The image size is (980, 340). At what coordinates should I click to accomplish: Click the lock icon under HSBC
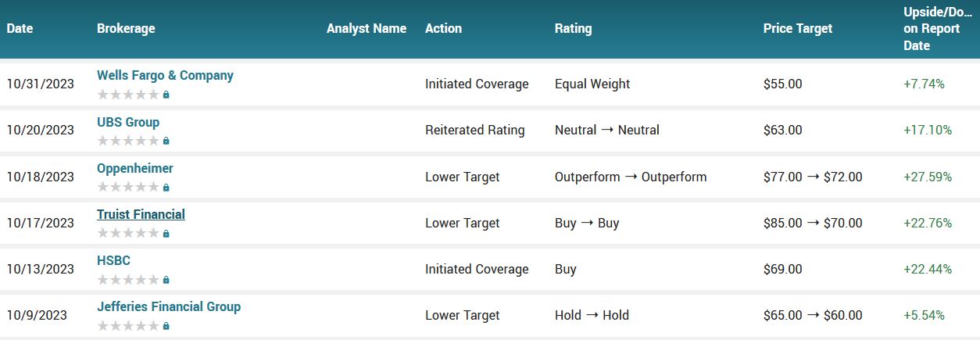pyautogui.click(x=166, y=280)
